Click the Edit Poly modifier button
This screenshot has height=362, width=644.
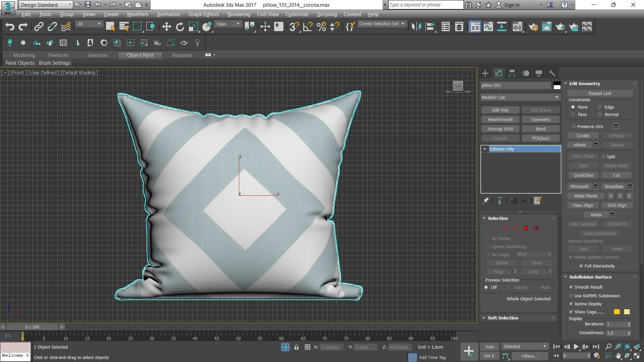click(x=500, y=110)
